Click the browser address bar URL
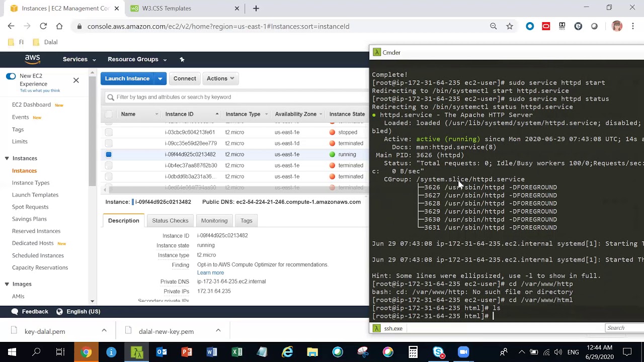The width and height of the screenshot is (644, 362). pyautogui.click(x=218, y=26)
